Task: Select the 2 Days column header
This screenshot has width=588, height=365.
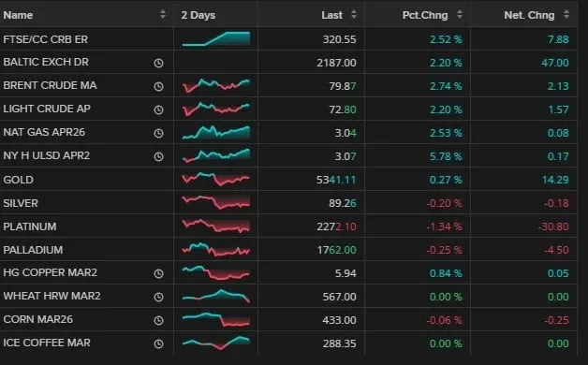Action: coord(198,15)
